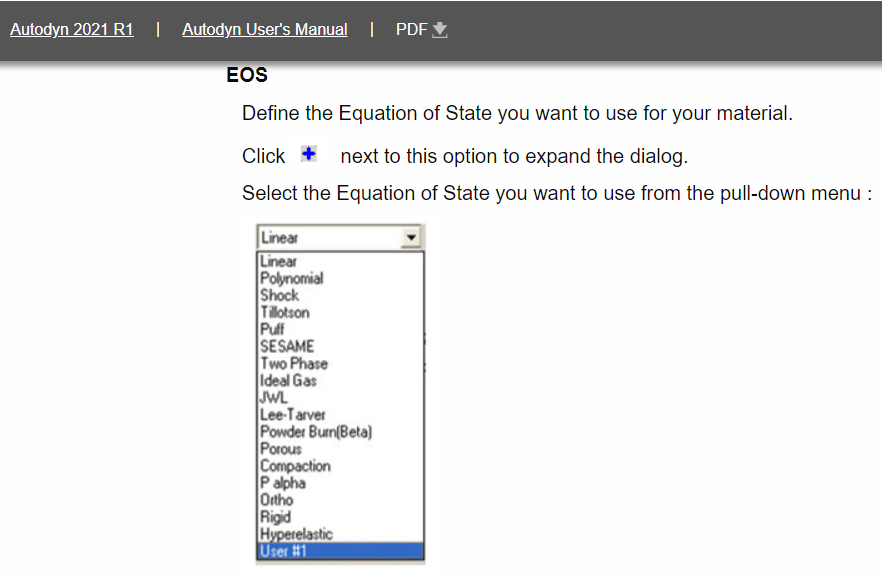Screen dimensions: 882x577
Task: Select JWL equation of state
Action: click(340, 397)
